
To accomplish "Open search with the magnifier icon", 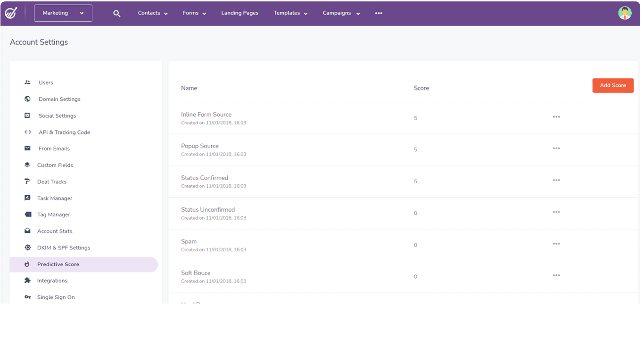I will click(116, 13).
